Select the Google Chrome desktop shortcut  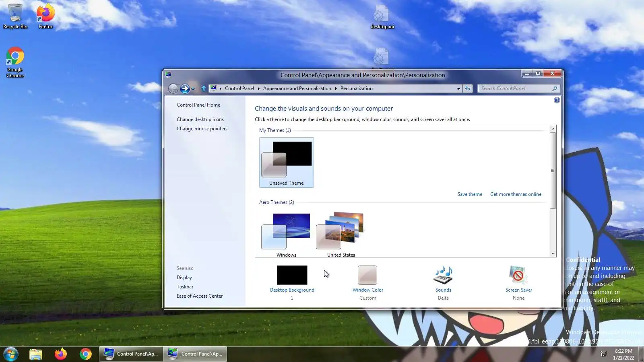(15, 63)
